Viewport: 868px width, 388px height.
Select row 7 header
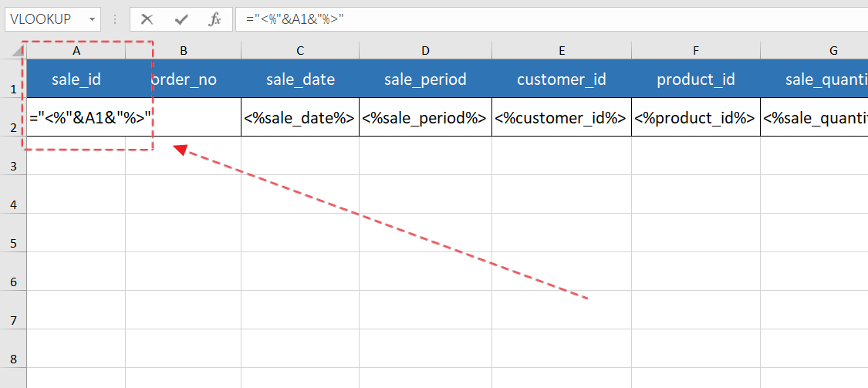[13, 309]
